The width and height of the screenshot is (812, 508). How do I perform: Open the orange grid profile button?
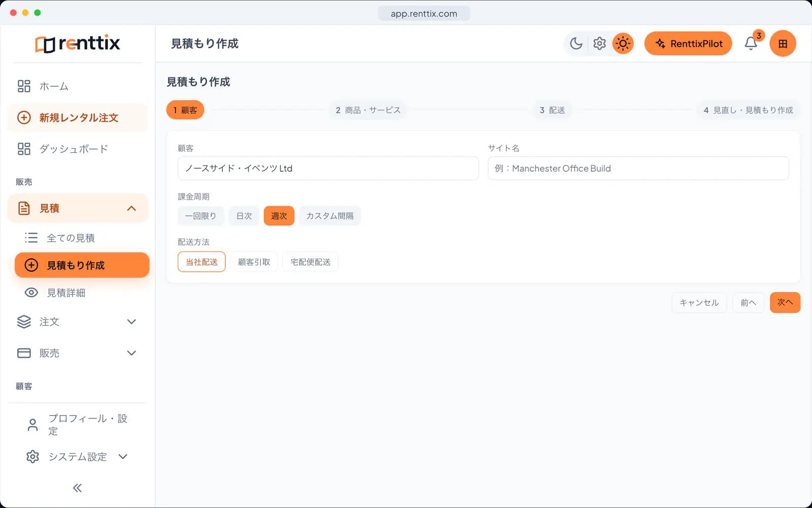[783, 44]
